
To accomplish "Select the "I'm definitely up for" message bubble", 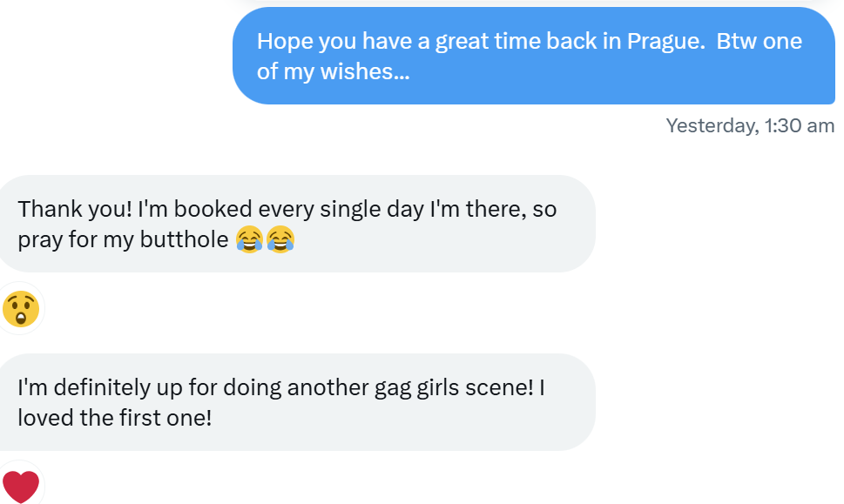I will [296, 402].
